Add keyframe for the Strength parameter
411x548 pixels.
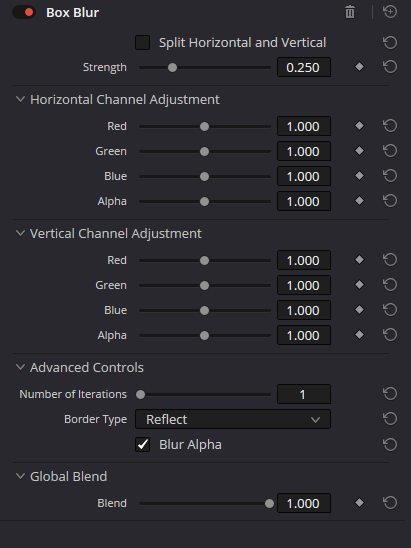[359, 67]
